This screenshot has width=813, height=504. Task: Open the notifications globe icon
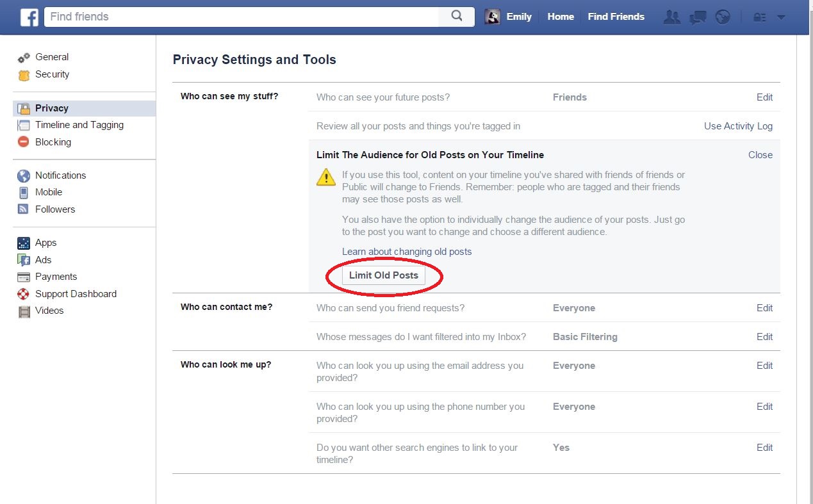(x=723, y=17)
